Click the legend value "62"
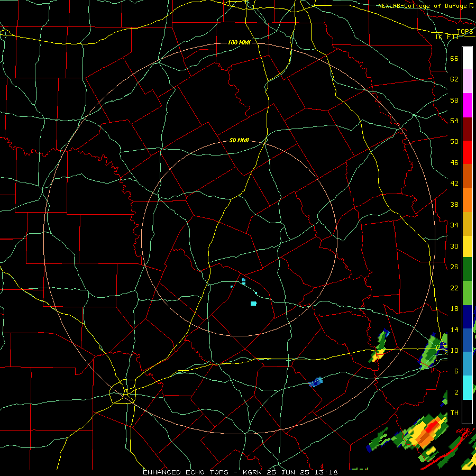Screen dimensions: 476x476 pos(454,79)
